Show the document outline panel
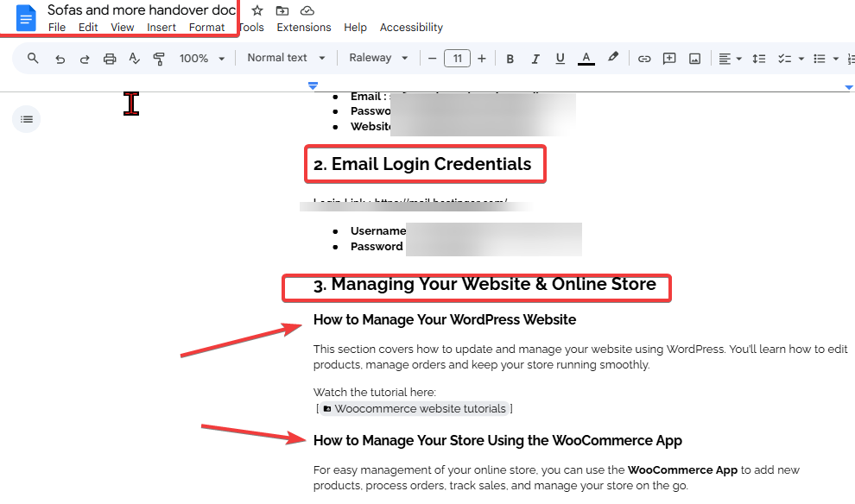The height and width of the screenshot is (504, 855). point(26,119)
